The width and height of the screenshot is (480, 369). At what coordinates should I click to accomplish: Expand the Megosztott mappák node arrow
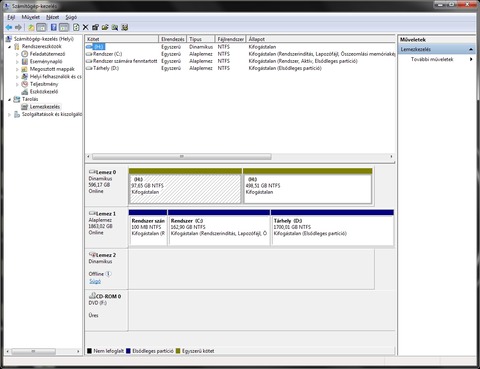17,69
